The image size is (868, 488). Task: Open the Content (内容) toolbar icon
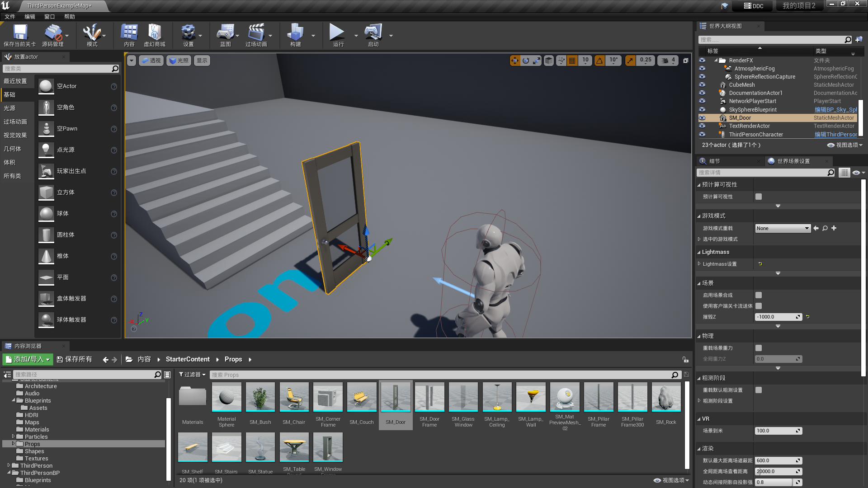coord(129,35)
